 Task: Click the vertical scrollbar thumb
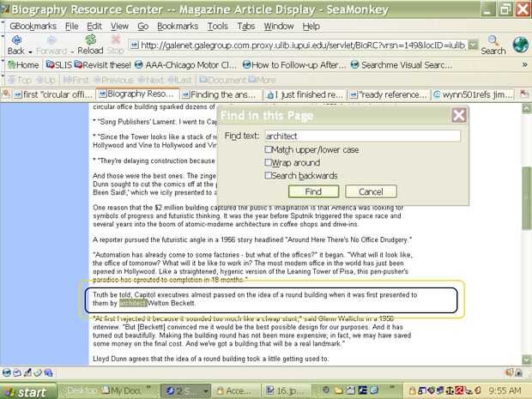pyautogui.click(x=527, y=198)
